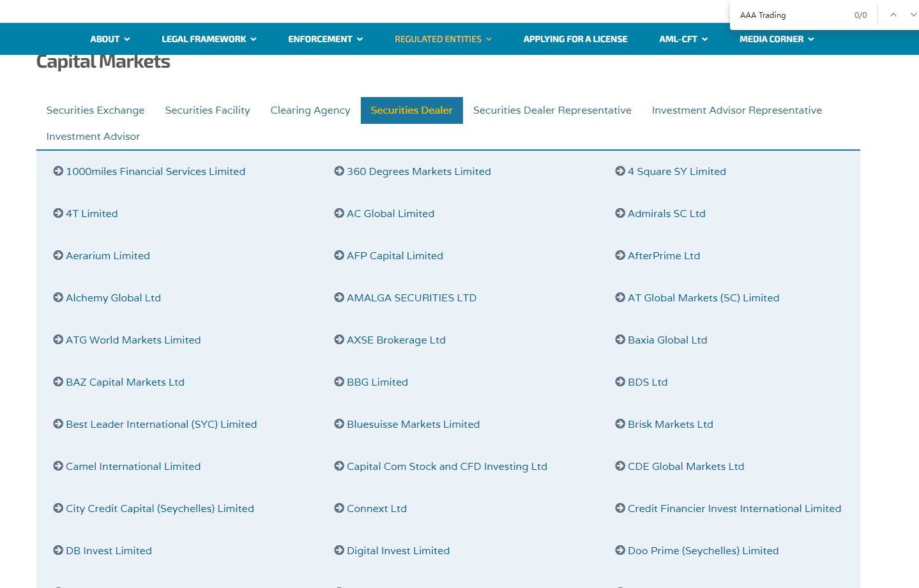Click arrow icon beside Brisk Markets Ltd
The width and height of the screenshot is (919, 588).
620,424
